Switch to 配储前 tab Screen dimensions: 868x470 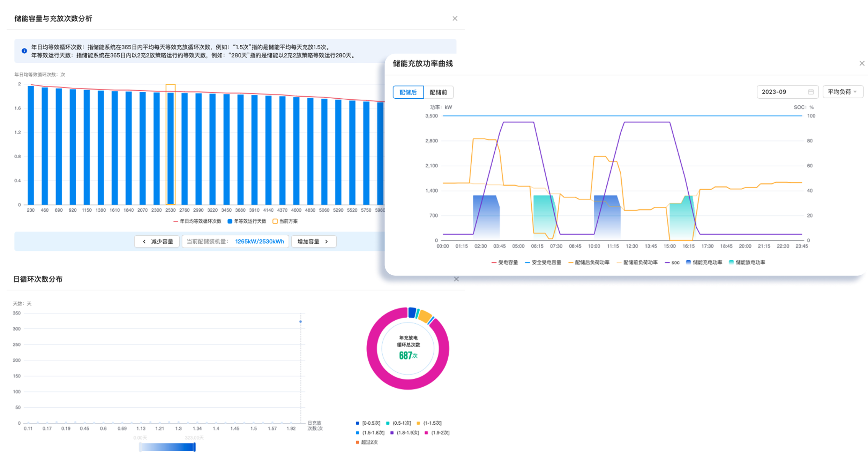coord(438,92)
